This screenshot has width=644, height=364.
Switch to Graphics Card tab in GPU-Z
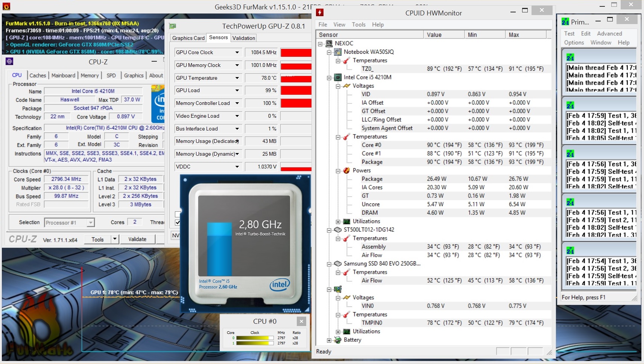(188, 38)
